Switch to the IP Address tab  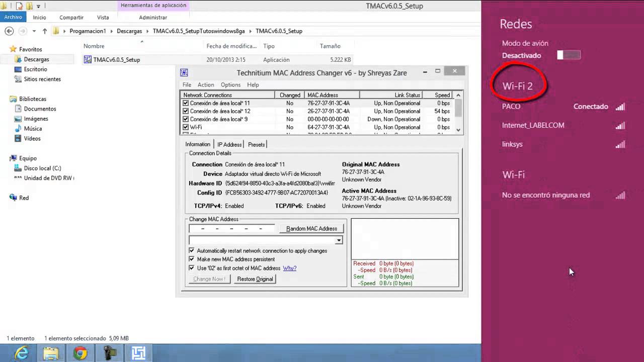coord(229,144)
